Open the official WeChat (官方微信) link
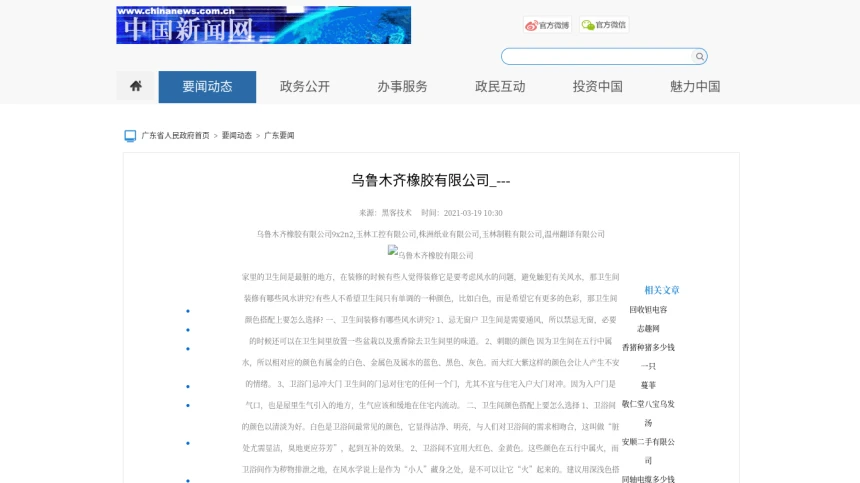860x483 pixels. (604, 25)
